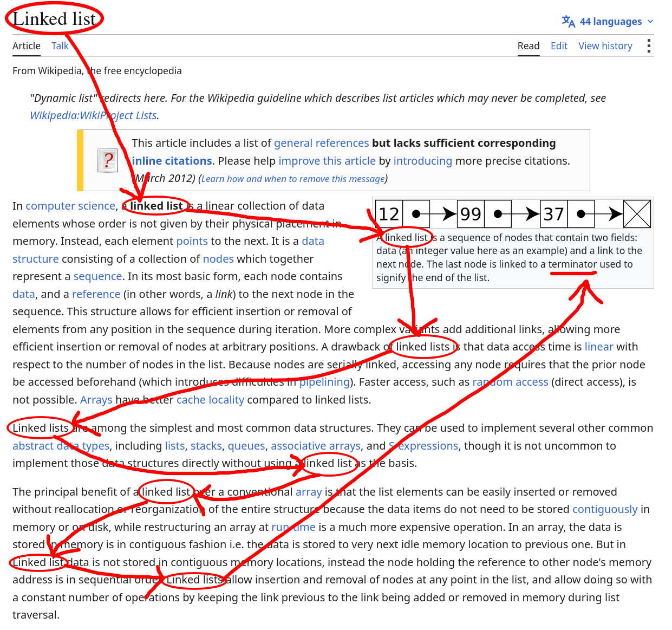The width and height of the screenshot is (672, 630).
Task: Follow the associative arrays link
Action: 316,446
